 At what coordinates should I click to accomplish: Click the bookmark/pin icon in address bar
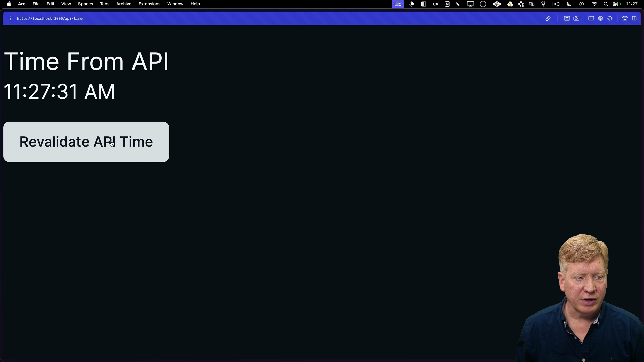pyautogui.click(x=548, y=18)
